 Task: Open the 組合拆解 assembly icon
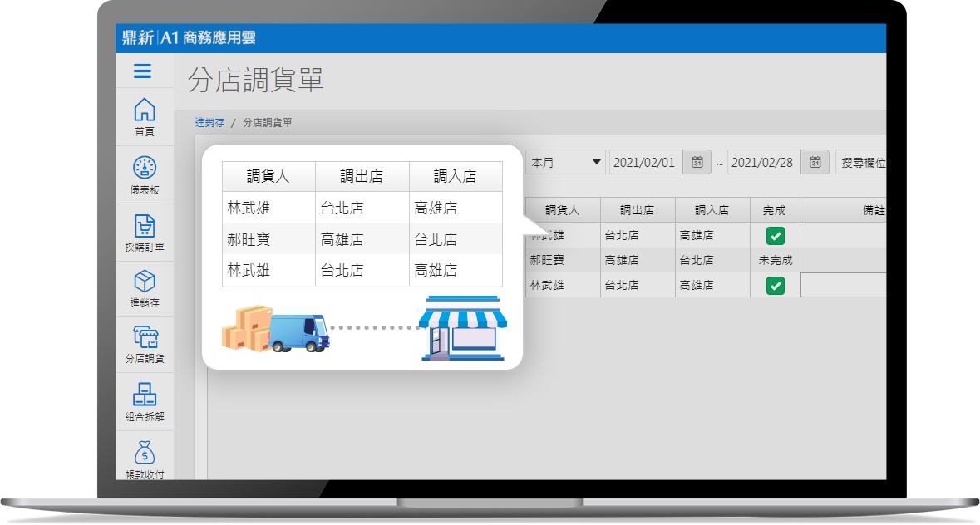pos(145,394)
